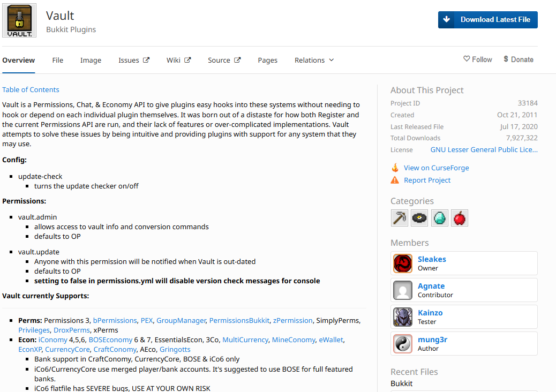Open the external Issues tab
556x392 pixels.
click(134, 61)
